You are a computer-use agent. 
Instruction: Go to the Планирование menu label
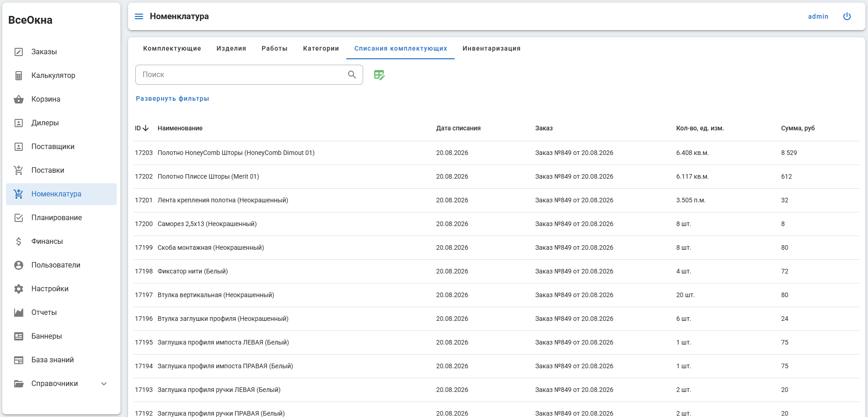(x=57, y=218)
